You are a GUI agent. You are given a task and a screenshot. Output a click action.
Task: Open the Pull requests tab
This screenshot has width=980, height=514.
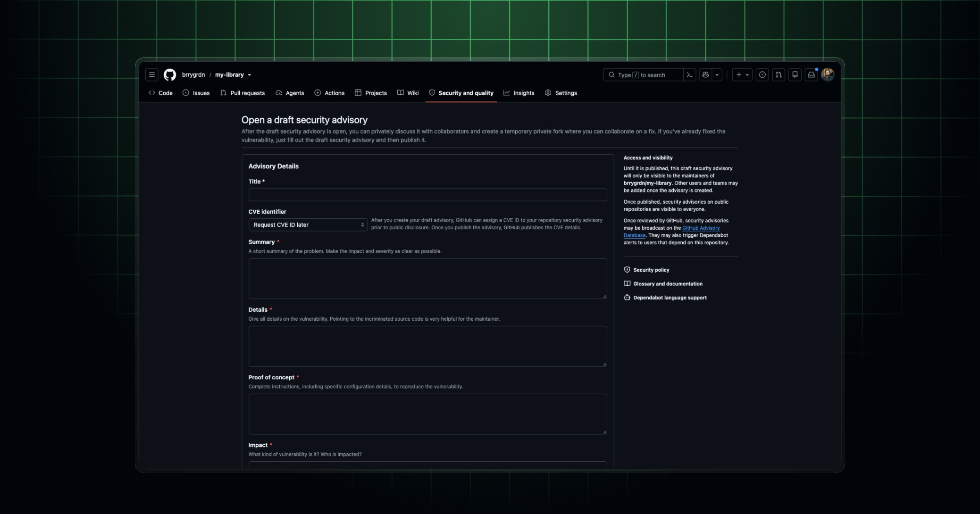[243, 93]
